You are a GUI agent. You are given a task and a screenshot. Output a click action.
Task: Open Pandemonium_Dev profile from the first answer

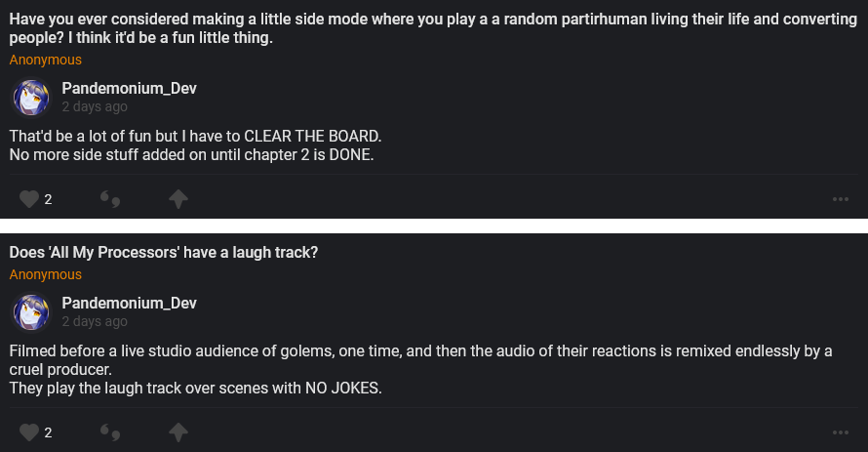tap(129, 88)
